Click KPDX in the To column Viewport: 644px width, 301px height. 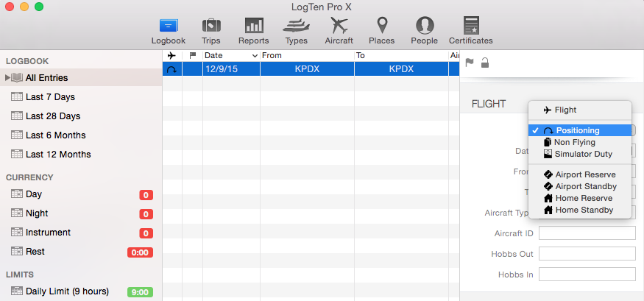click(401, 69)
